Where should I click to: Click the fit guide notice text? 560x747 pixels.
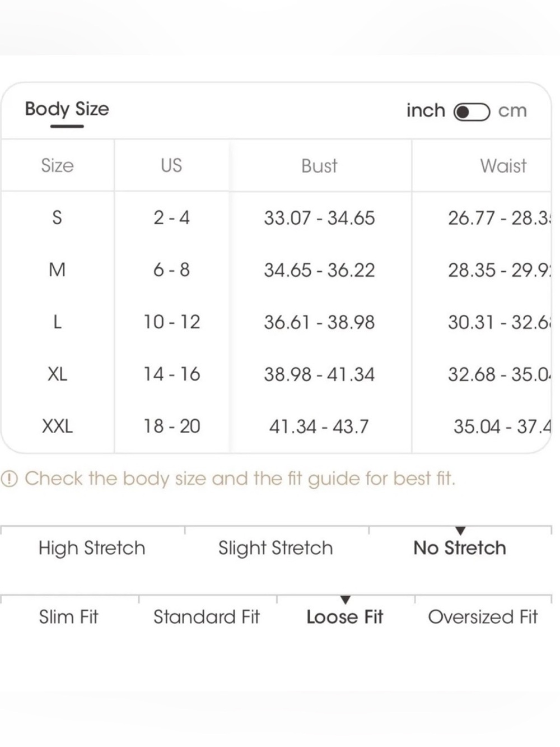[240, 479]
